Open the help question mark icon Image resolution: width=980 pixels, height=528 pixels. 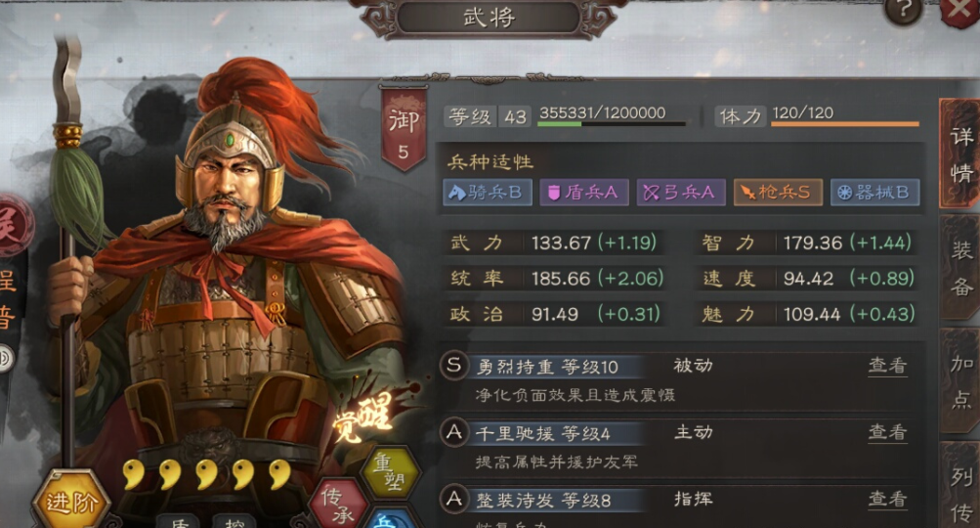[x=903, y=10]
